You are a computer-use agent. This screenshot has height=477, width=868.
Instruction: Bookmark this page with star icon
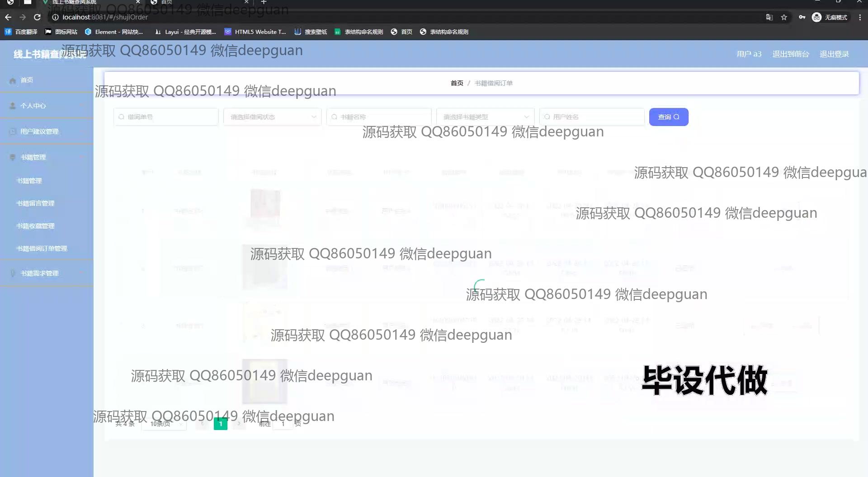(x=784, y=17)
